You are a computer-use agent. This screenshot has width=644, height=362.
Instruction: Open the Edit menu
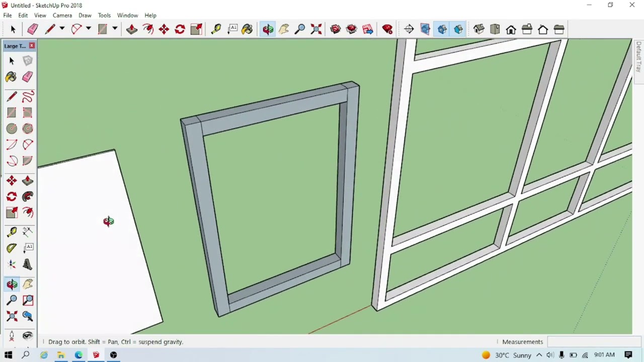[x=23, y=16]
